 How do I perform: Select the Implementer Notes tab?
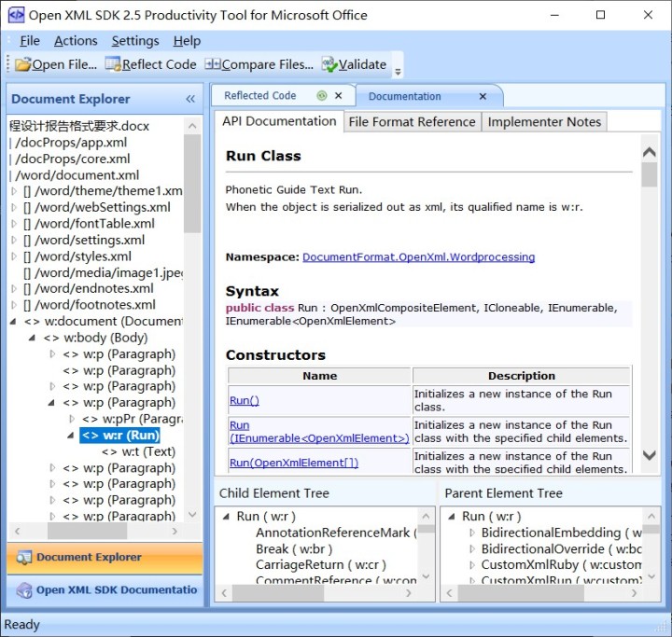(x=544, y=122)
